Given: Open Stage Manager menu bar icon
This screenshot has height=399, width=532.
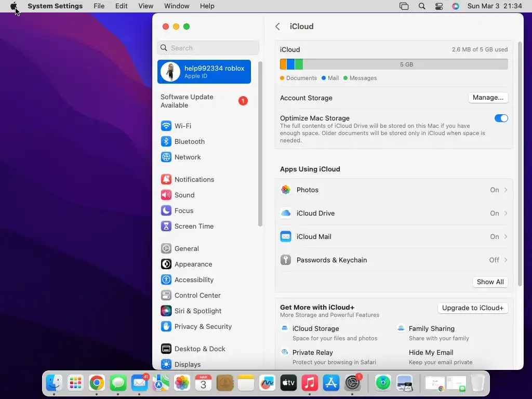Looking at the screenshot, I should coord(404,6).
